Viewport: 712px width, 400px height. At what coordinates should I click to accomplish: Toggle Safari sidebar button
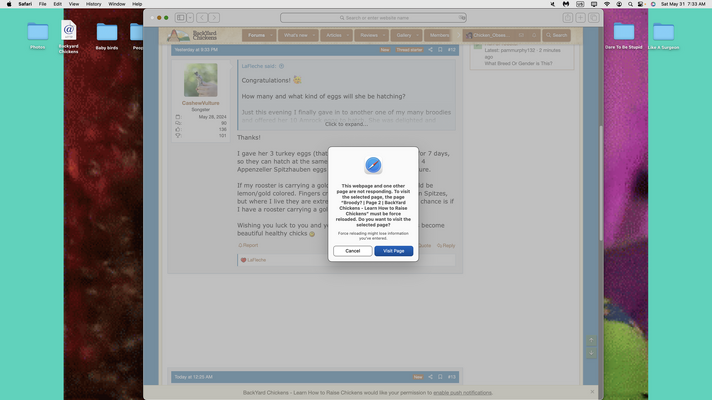pos(181,18)
